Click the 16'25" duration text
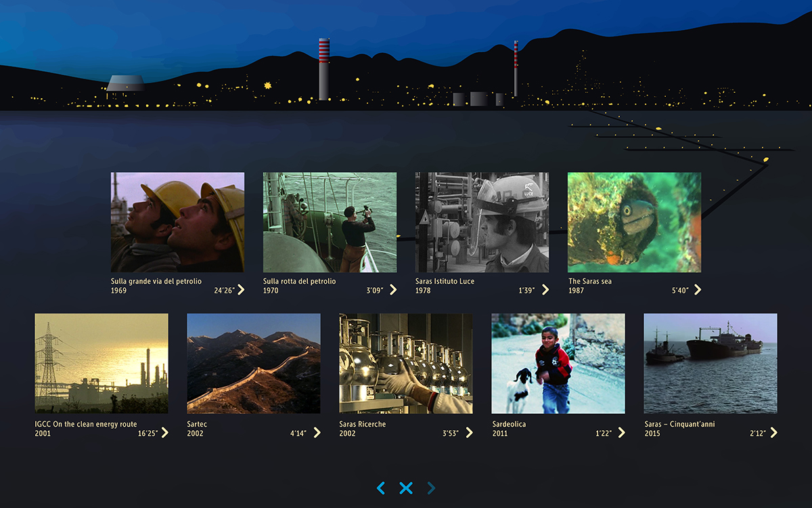 tap(148, 433)
